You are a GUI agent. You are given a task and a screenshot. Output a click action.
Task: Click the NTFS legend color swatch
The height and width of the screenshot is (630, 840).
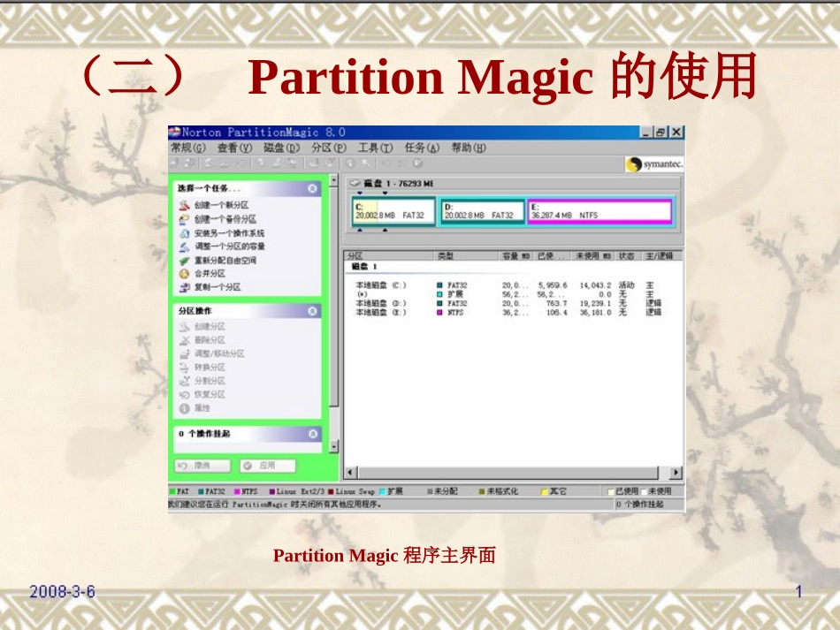tap(237, 491)
